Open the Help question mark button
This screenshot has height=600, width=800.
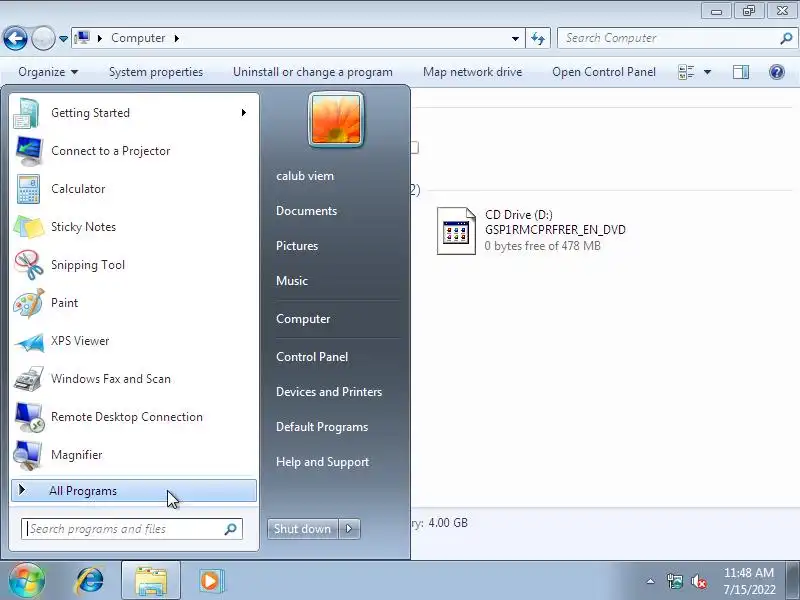[777, 72]
